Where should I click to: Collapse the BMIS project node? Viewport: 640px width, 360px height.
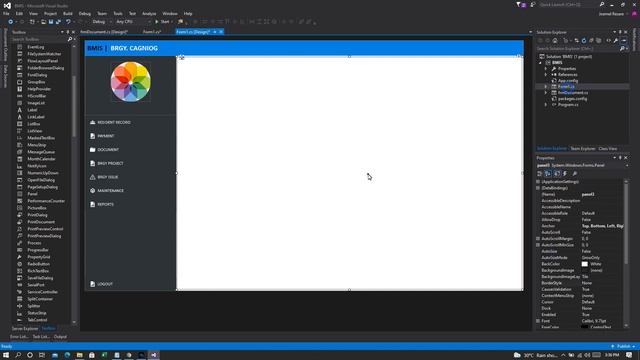[541, 63]
